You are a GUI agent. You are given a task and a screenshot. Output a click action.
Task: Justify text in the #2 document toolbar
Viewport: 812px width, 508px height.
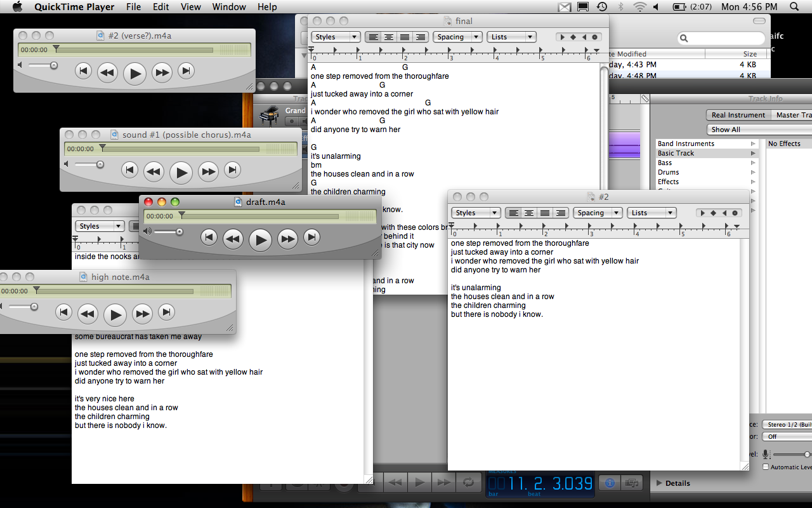click(545, 213)
